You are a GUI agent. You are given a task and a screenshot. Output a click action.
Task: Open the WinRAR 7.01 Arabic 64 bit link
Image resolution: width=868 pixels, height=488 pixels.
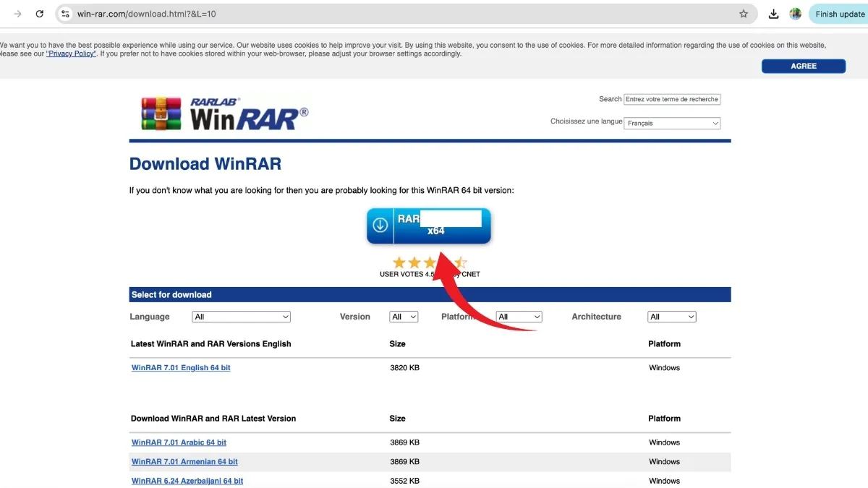coord(179,442)
